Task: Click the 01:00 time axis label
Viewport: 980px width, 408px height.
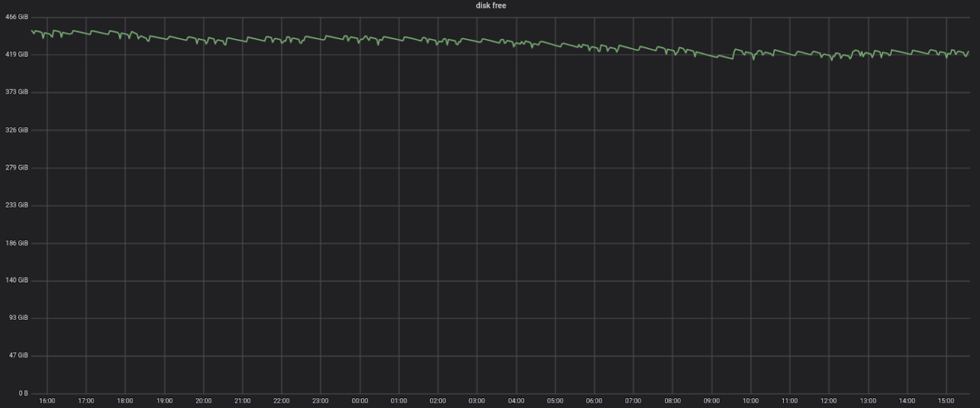Action: tap(399, 401)
